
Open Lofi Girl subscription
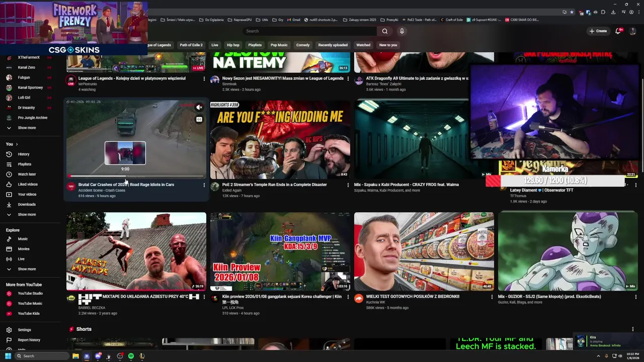tap(24, 98)
